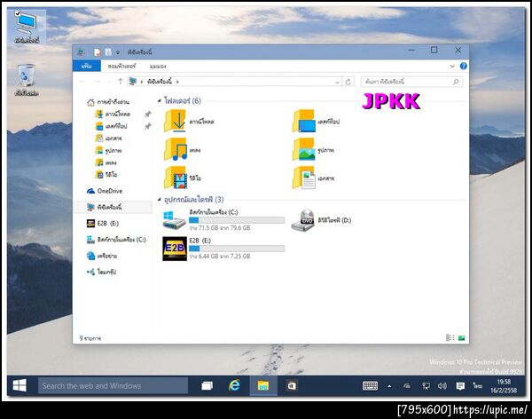Click the C: drive usage bar

click(237, 220)
